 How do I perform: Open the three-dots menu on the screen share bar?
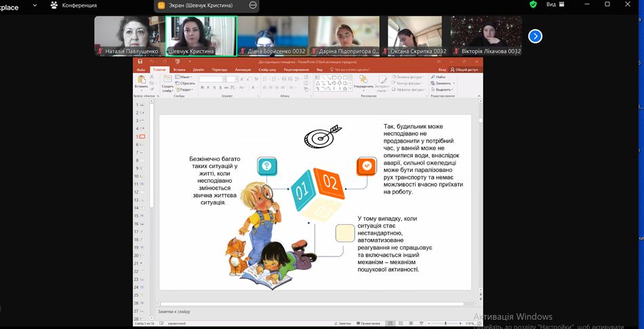click(x=253, y=5)
